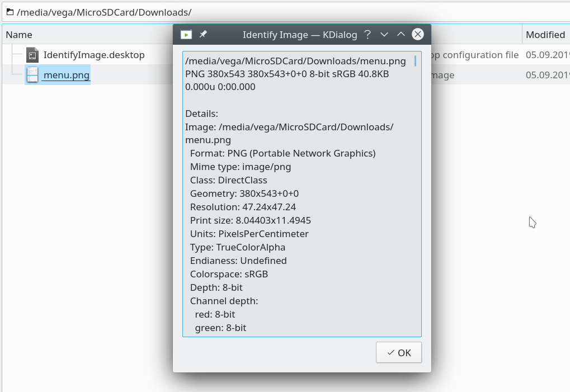Click the KDialog window menu icon
The height and width of the screenshot is (392, 570).
(x=186, y=35)
